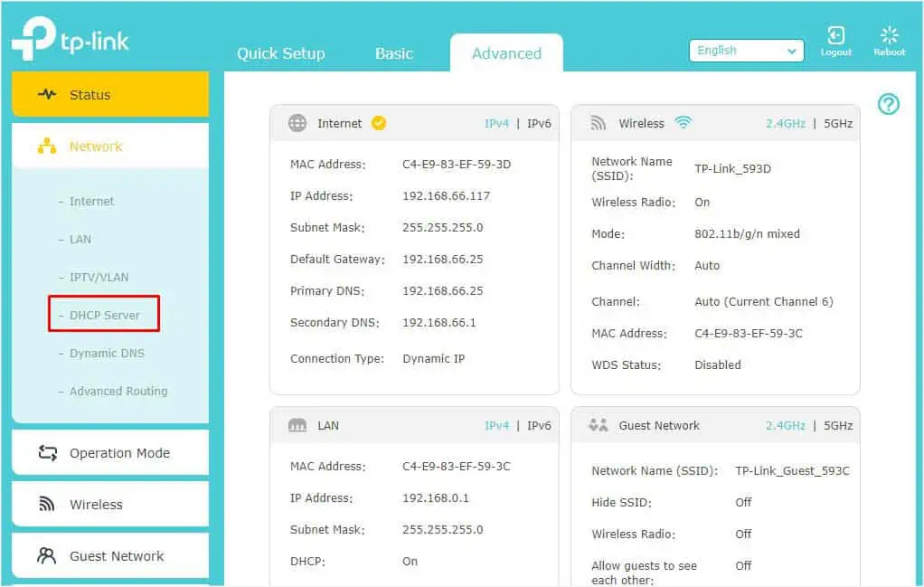Click the Guest Network people icon
924x587 pixels.
(x=599, y=425)
